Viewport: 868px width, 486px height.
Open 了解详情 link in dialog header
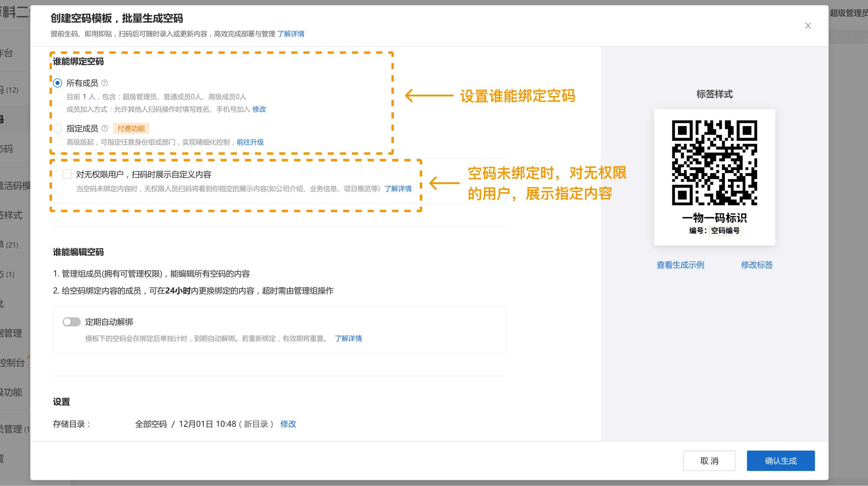coord(291,34)
